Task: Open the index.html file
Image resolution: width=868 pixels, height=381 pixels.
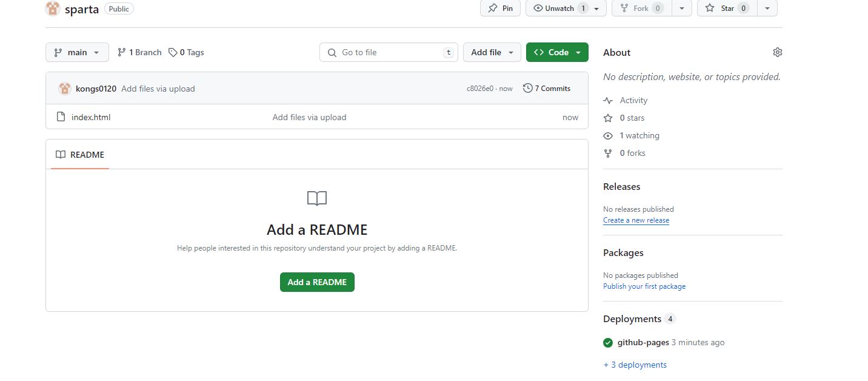Action: 91,117
